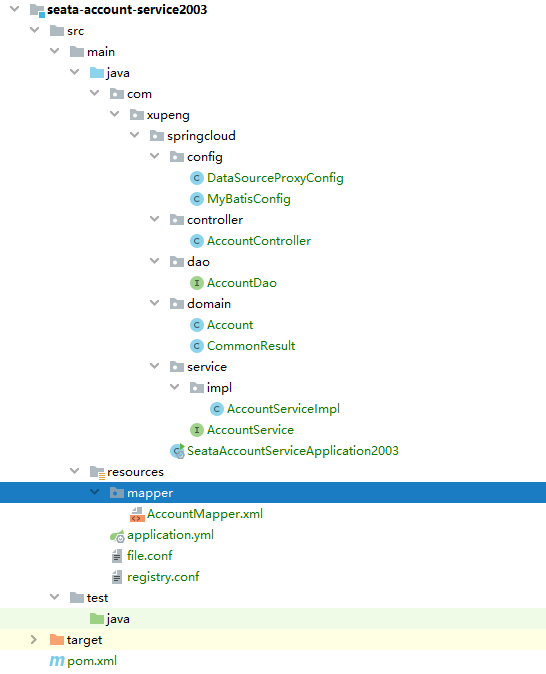Click the SeataAccountServiceApplication2003 run icon
The image size is (546, 674).
pyautogui.click(x=177, y=451)
